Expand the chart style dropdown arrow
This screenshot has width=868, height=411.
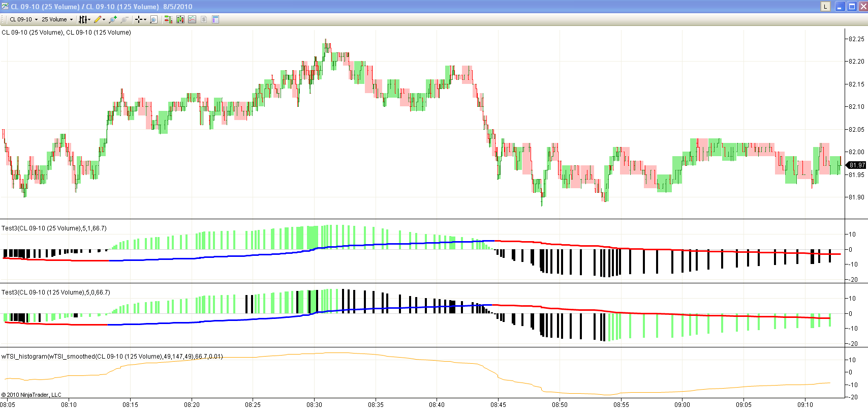pyautogui.click(x=89, y=19)
